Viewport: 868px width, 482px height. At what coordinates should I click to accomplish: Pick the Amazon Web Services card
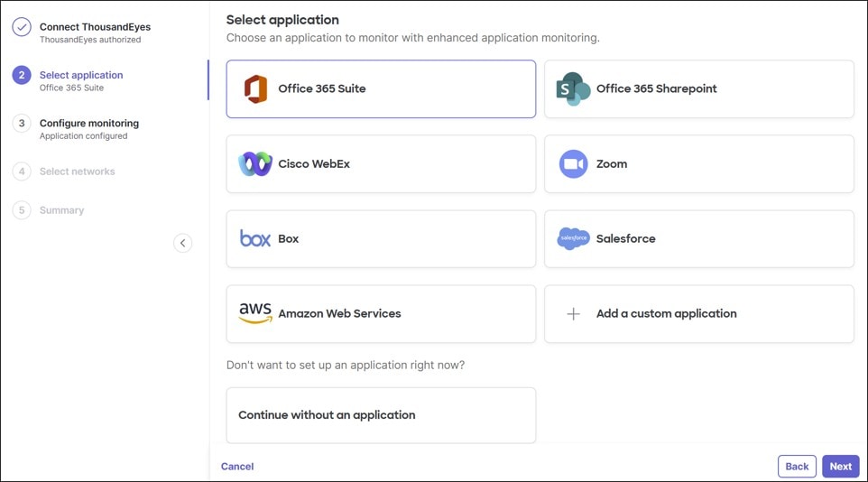tap(381, 314)
